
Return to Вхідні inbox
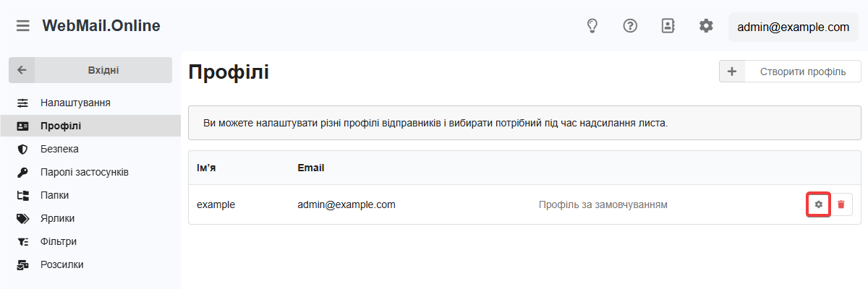click(103, 70)
